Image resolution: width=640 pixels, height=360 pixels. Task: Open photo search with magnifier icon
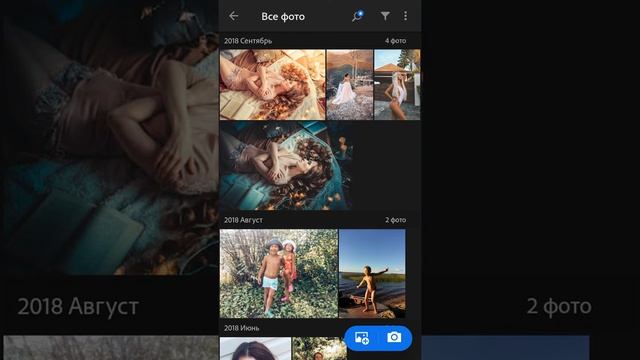(x=358, y=16)
